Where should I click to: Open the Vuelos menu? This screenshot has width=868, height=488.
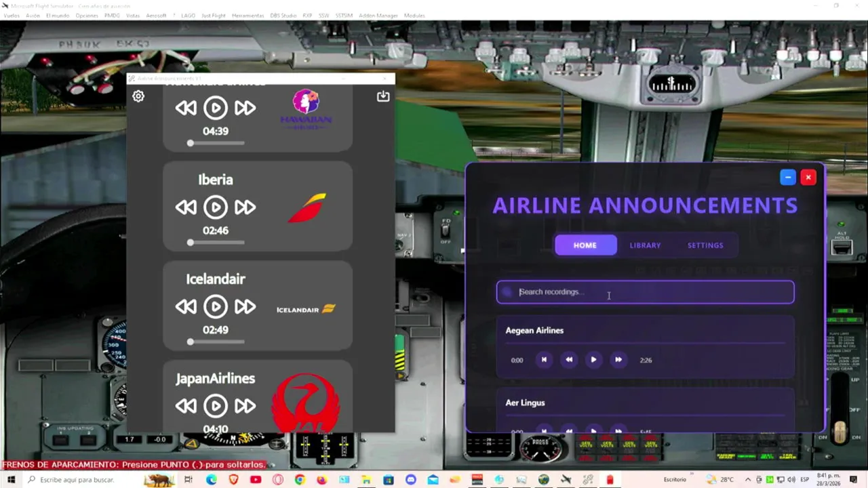pos(12,16)
